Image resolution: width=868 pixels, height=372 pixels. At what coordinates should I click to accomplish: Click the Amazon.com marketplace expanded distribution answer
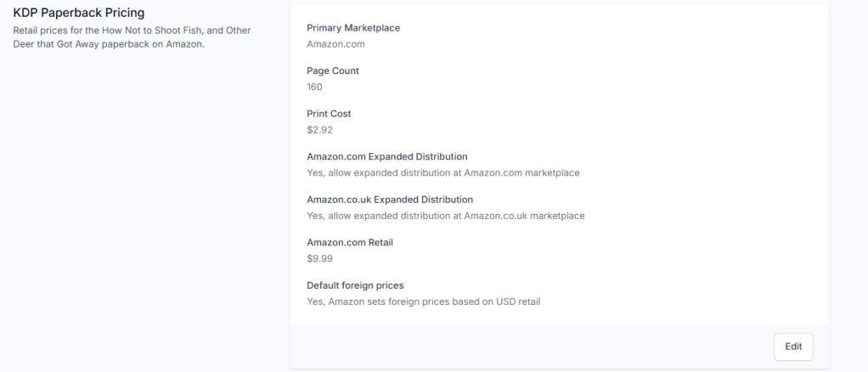[x=442, y=173]
